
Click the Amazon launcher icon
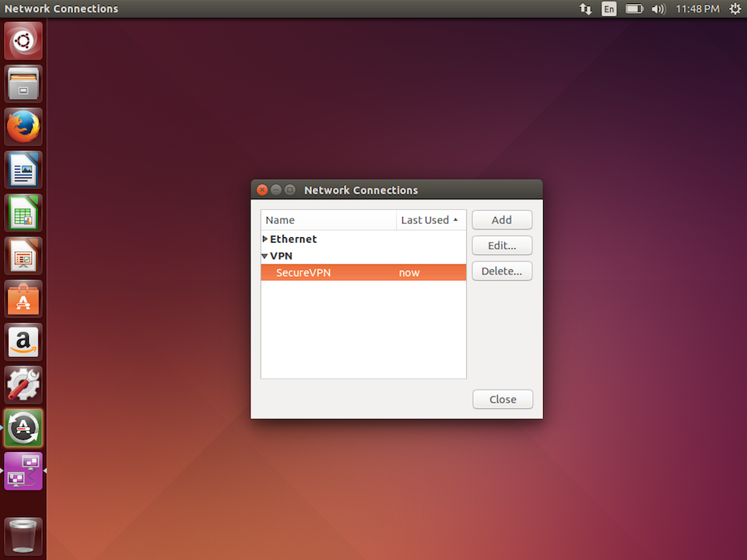coord(23,341)
